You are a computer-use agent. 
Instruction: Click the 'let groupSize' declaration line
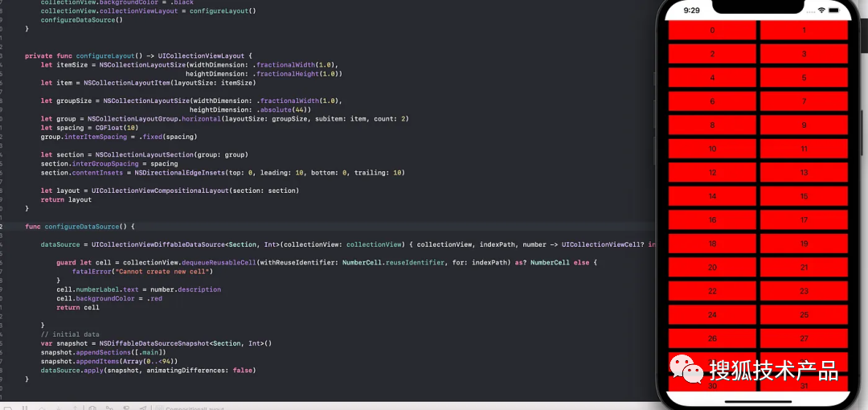click(x=191, y=100)
